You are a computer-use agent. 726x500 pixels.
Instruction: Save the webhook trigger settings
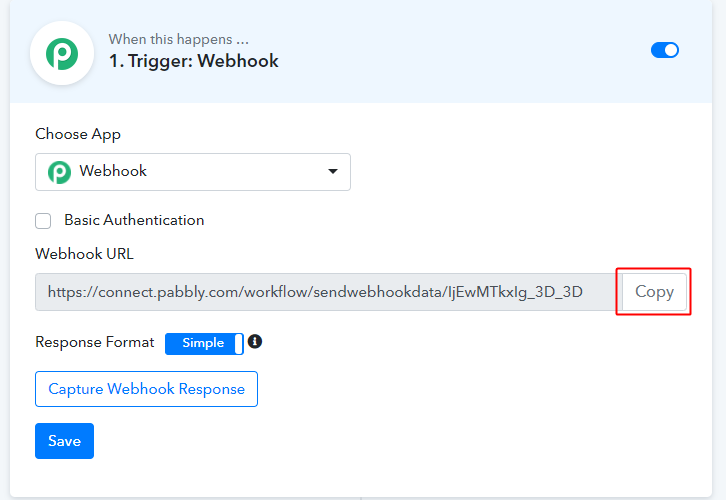pos(64,441)
